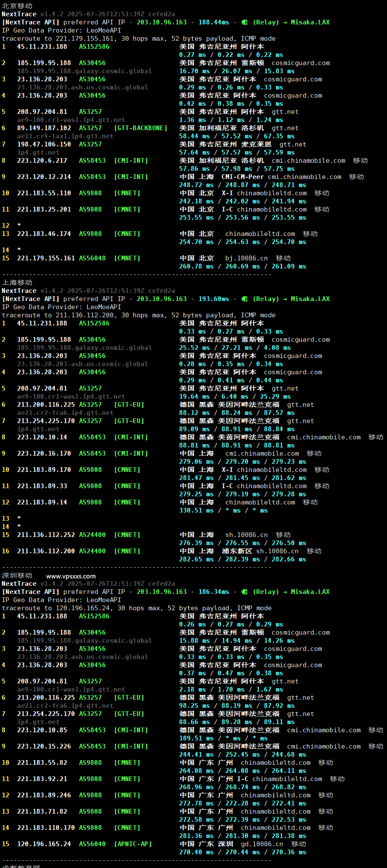Click hop IP 223.120.16.170
This screenshot has width=387, height=868.
click(x=44, y=453)
